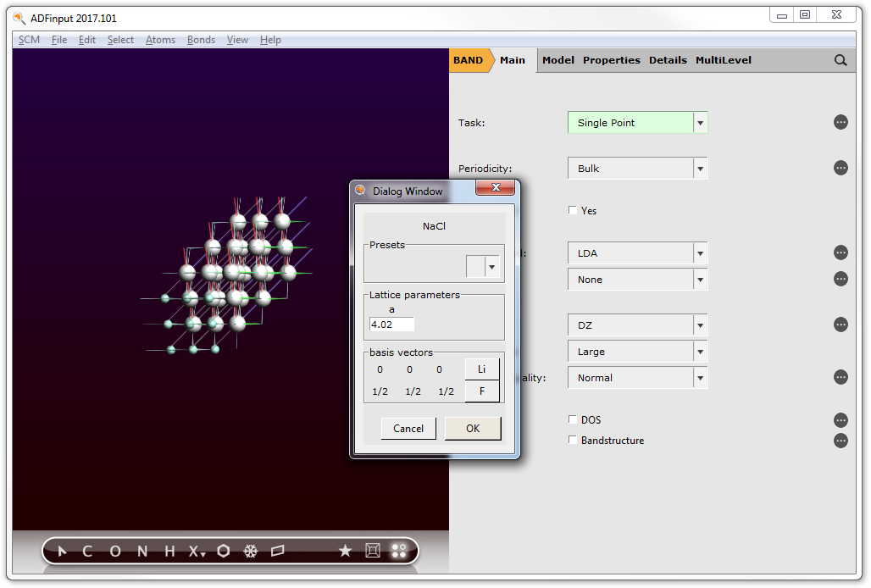
Task: Open the DZ basis set dropdown
Action: [700, 325]
